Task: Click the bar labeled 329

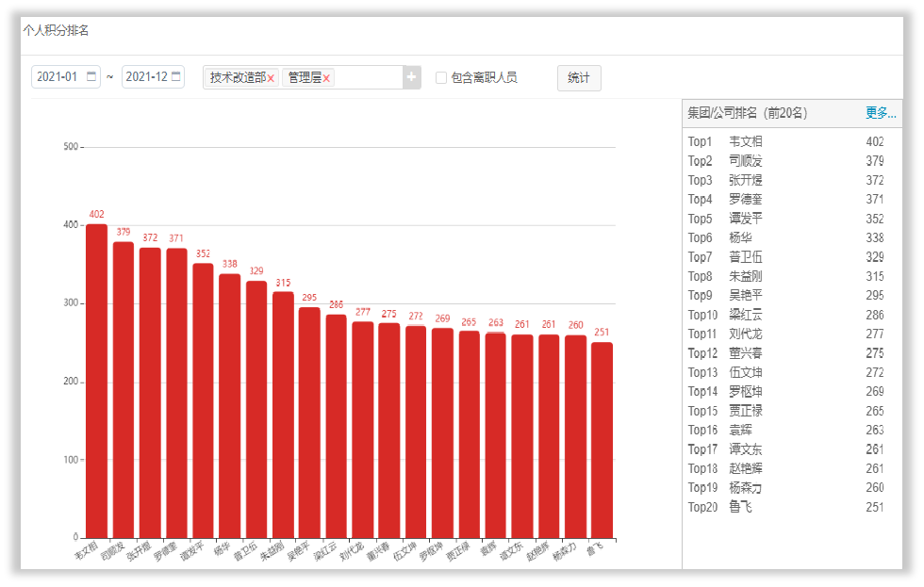Action: click(256, 410)
